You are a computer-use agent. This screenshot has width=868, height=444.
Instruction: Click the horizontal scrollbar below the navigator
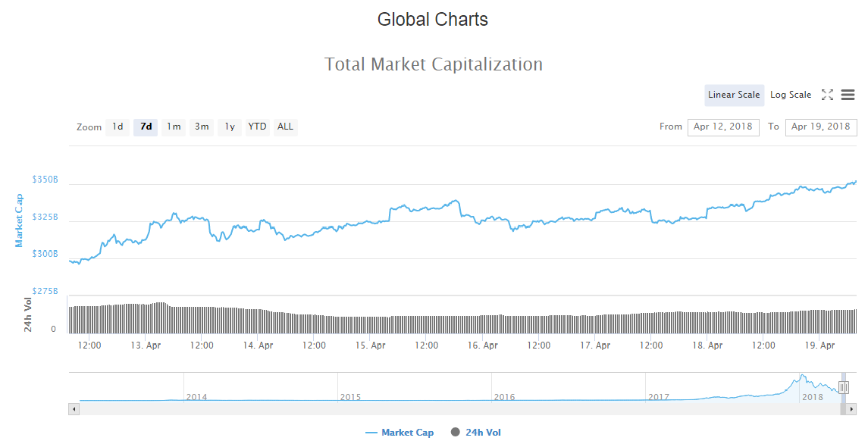[455, 409]
